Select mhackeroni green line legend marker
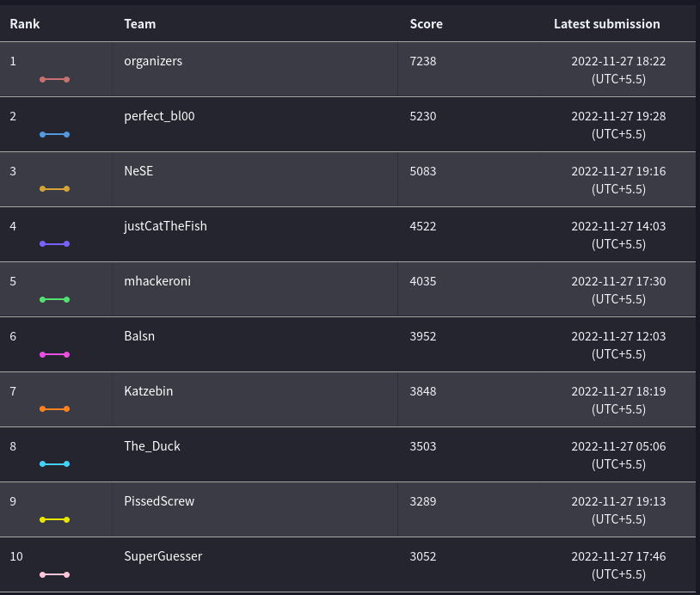 [54, 299]
